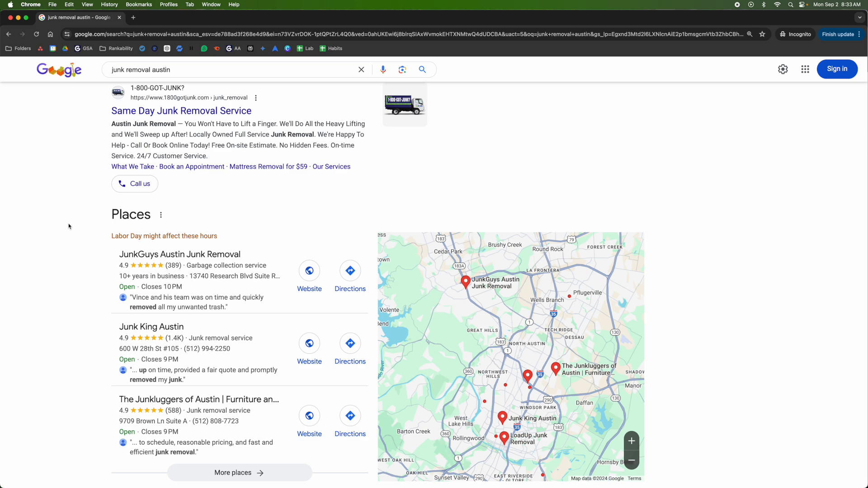The image size is (868, 488).
Task: Clear the search box text
Action: click(x=361, y=70)
